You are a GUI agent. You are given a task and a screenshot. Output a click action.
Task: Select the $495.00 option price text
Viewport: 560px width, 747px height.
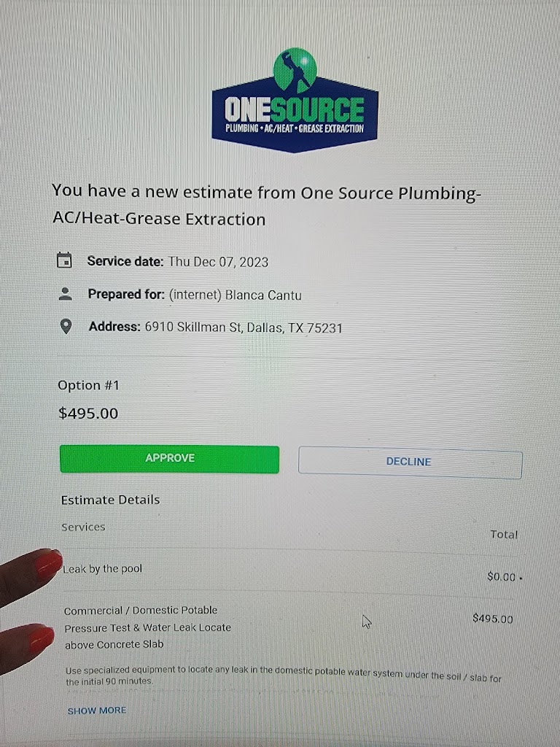click(x=88, y=413)
